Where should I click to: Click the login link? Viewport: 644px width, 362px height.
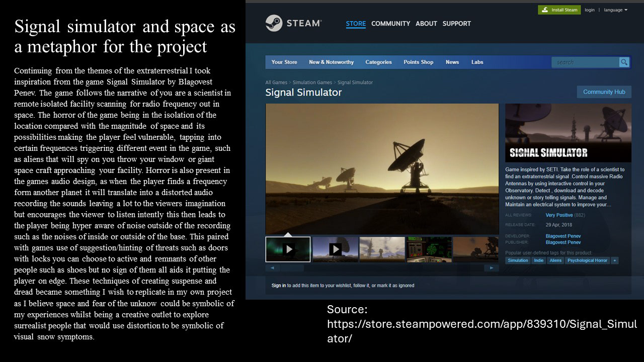click(589, 10)
